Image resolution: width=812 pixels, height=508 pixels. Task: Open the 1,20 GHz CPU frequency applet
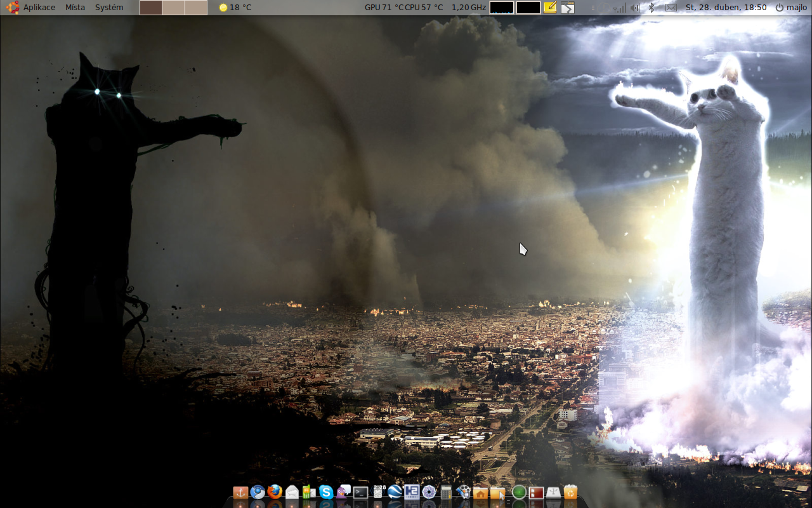[x=469, y=8]
